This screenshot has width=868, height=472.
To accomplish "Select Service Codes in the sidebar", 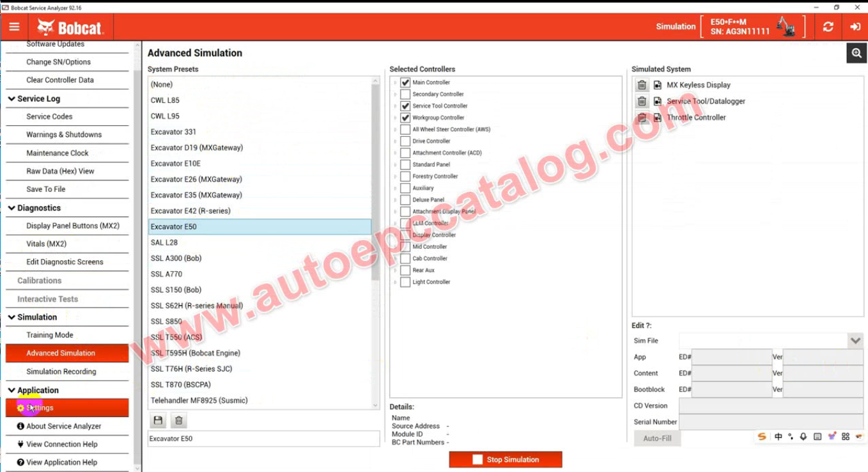I will (49, 116).
